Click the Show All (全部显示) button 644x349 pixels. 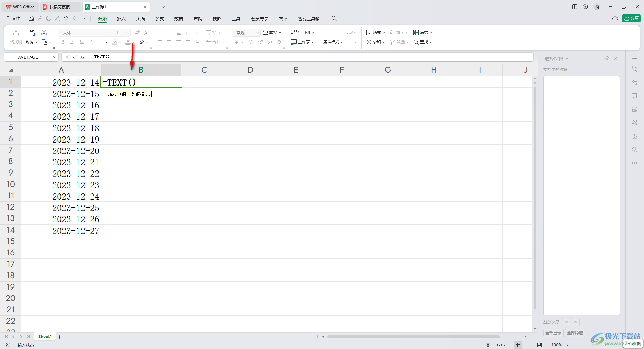click(x=553, y=333)
